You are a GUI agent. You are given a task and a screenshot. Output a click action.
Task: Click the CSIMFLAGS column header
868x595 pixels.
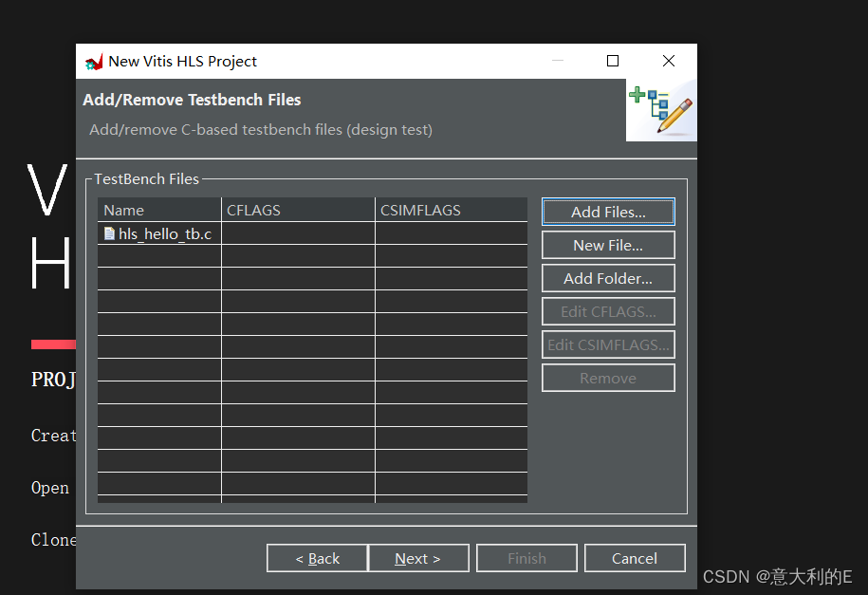point(452,210)
